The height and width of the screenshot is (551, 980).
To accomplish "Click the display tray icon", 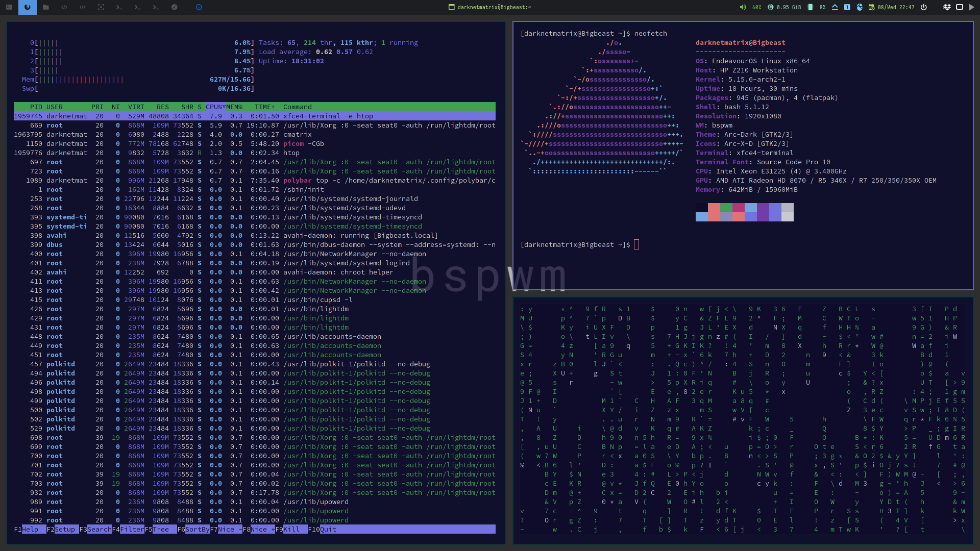I will click(x=959, y=7).
